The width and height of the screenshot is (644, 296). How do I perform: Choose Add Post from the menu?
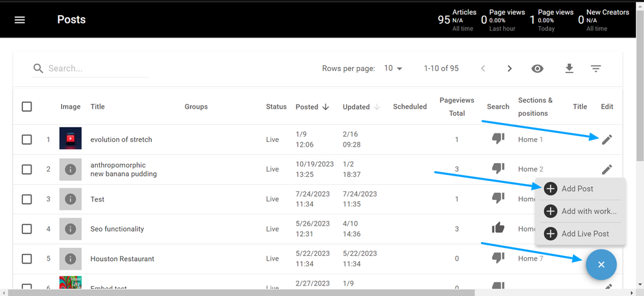[577, 189]
